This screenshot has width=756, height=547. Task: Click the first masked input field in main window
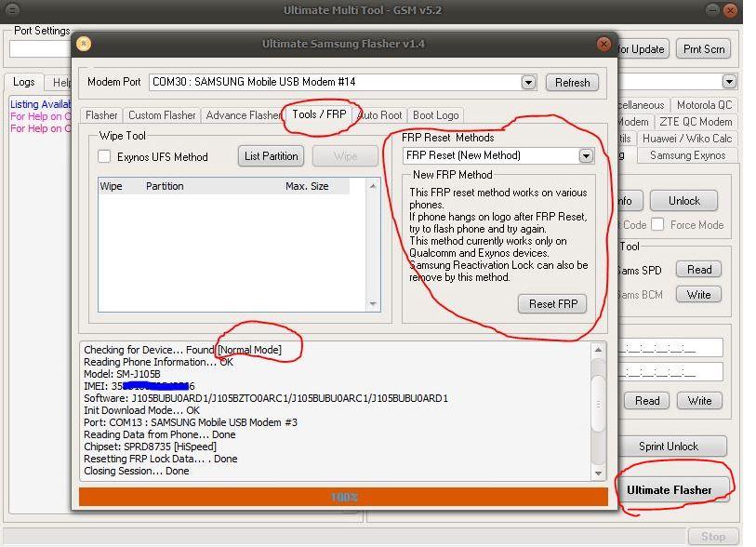coord(670,348)
